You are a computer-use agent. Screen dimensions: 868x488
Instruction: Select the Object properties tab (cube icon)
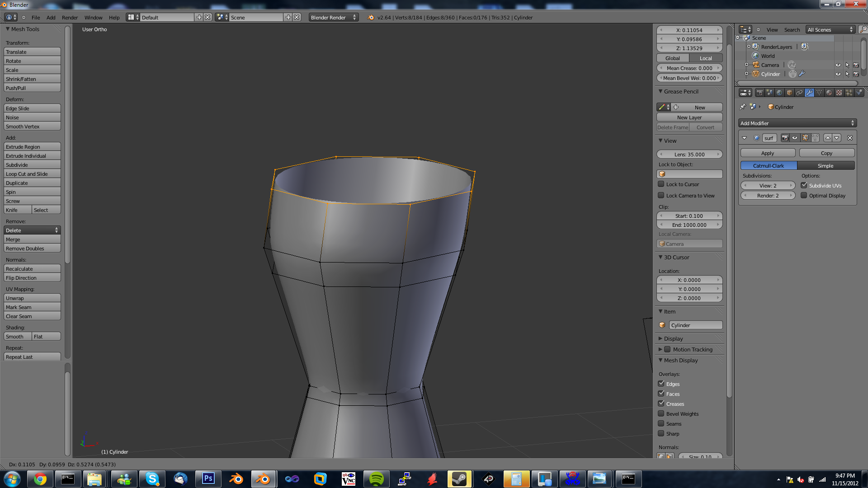pyautogui.click(x=789, y=93)
